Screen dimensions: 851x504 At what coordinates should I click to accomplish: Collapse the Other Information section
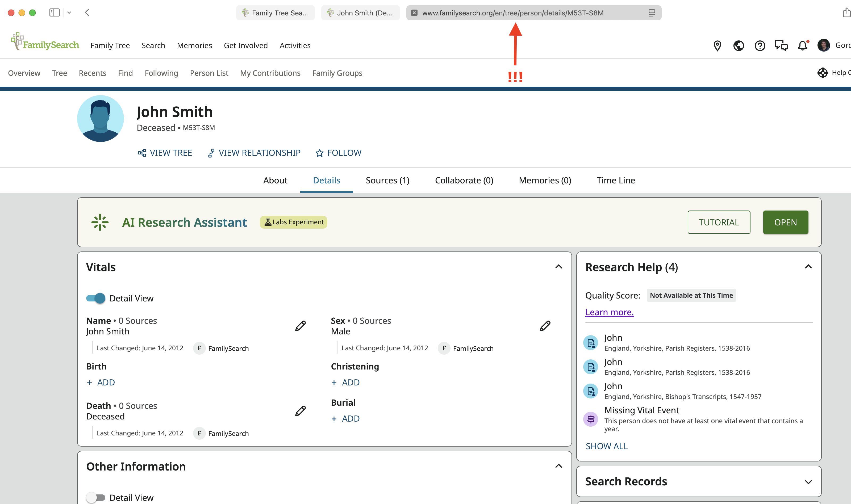pos(558,466)
